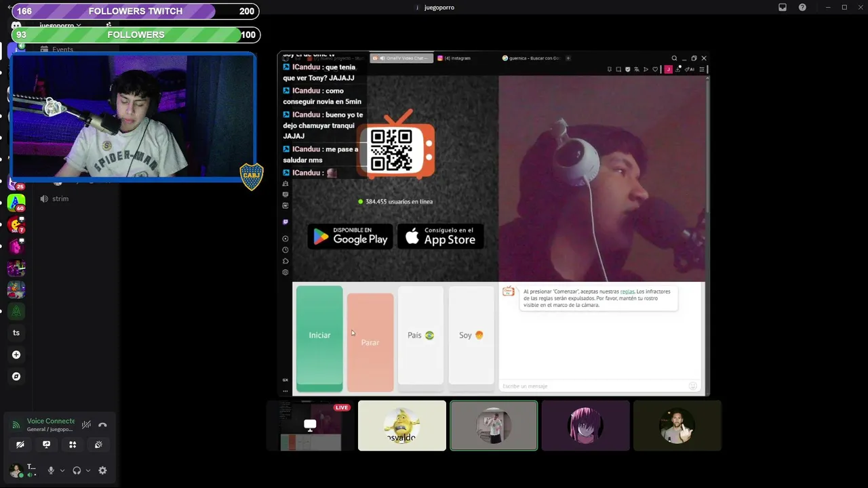Open the strim voice channel
The image size is (868, 488).
60,199
